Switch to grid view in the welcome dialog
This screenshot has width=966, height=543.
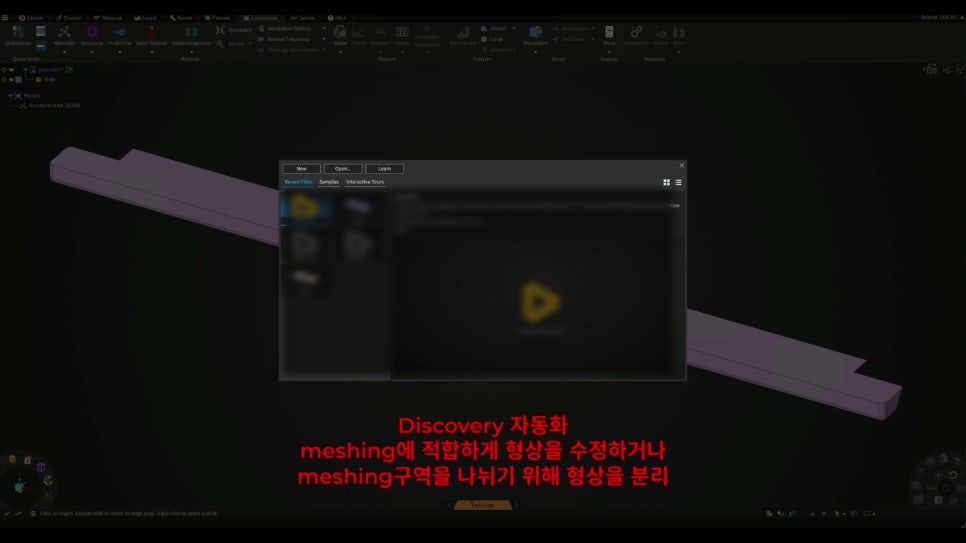tap(667, 182)
